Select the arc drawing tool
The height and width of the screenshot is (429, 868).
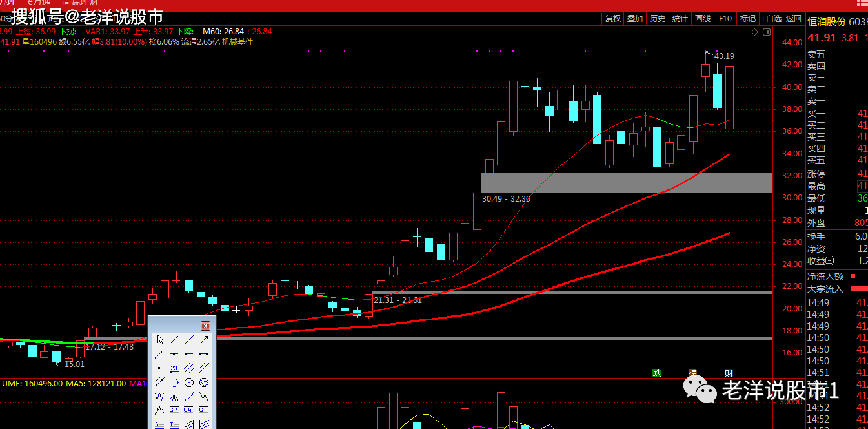(174, 382)
